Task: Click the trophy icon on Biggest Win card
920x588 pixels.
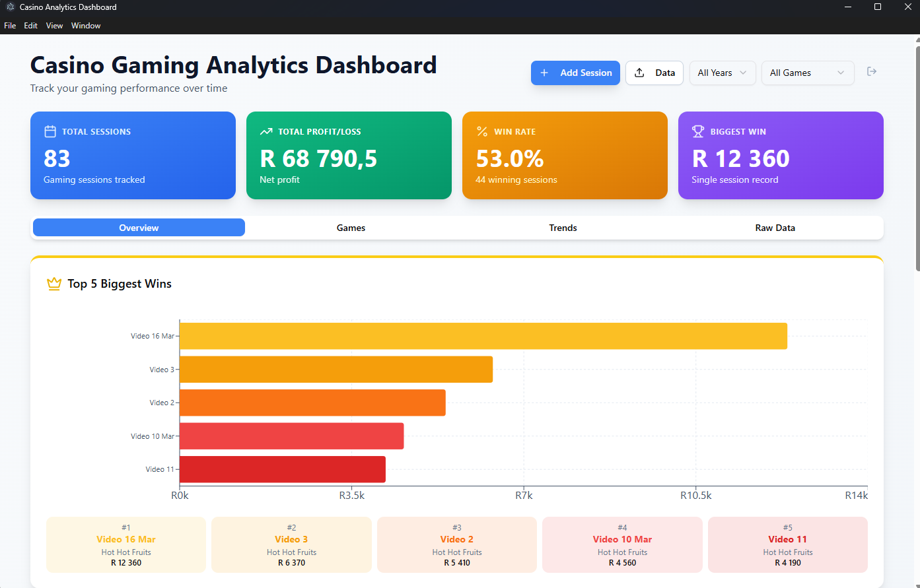Action: [698, 131]
